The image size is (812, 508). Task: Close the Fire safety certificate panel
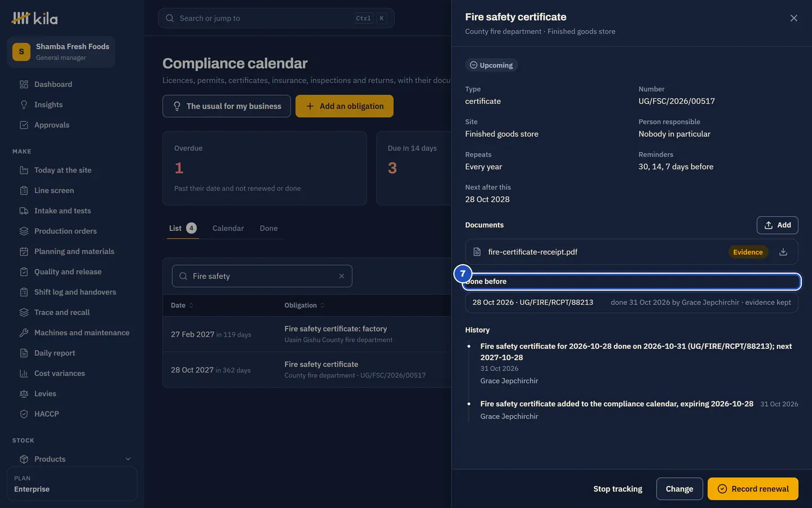794,18
